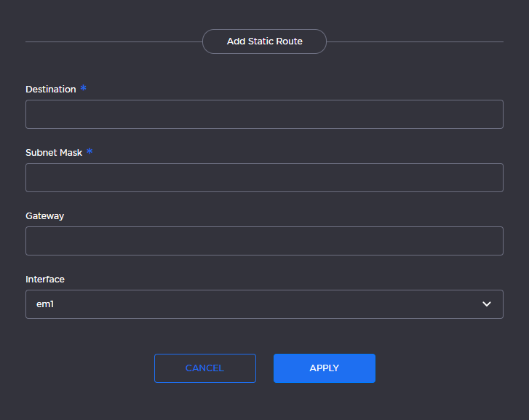Click the Subnet Mask field label
This screenshot has height=420, width=529.
[54, 153]
